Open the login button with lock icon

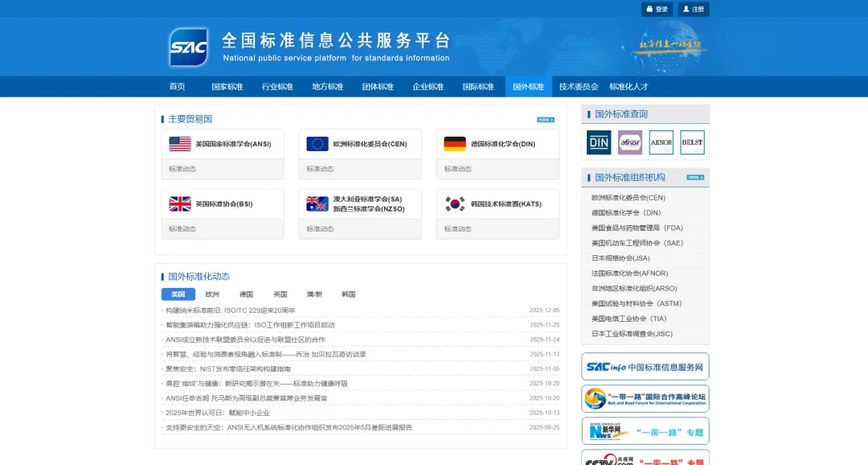click(657, 9)
